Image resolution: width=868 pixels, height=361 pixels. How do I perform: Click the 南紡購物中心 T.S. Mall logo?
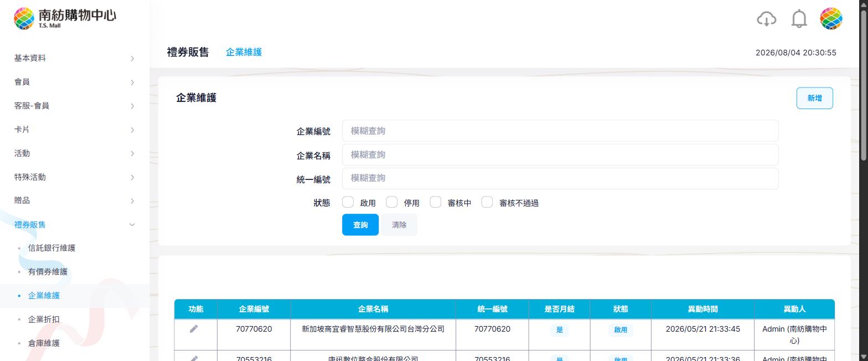click(65, 18)
